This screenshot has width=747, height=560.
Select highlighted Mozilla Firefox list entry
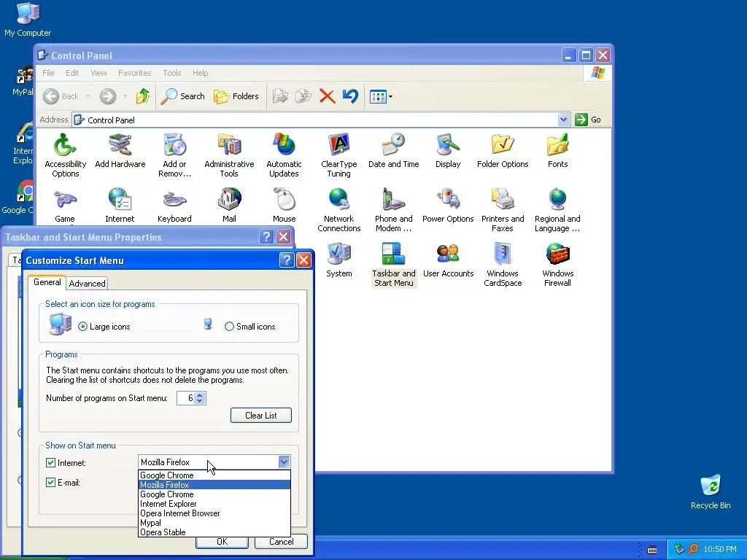pyautogui.click(x=214, y=485)
